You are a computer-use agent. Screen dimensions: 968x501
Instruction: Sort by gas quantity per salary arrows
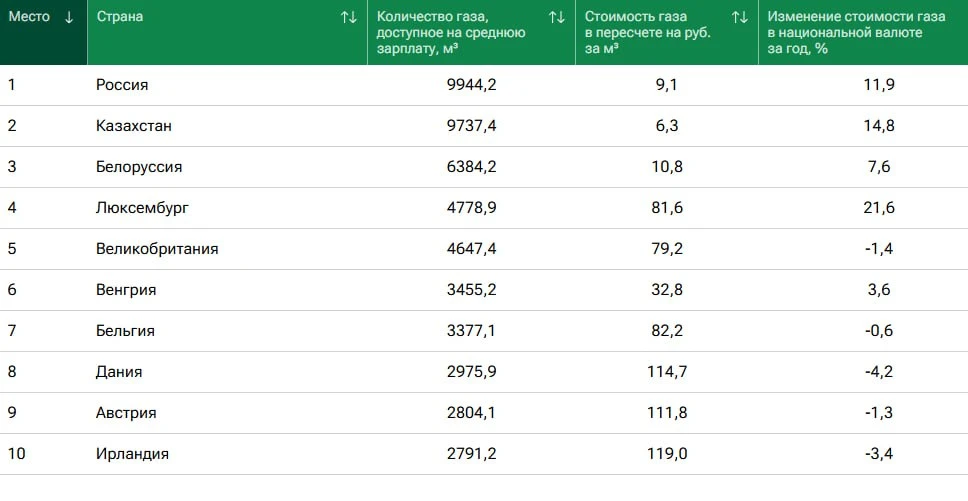pos(557,17)
